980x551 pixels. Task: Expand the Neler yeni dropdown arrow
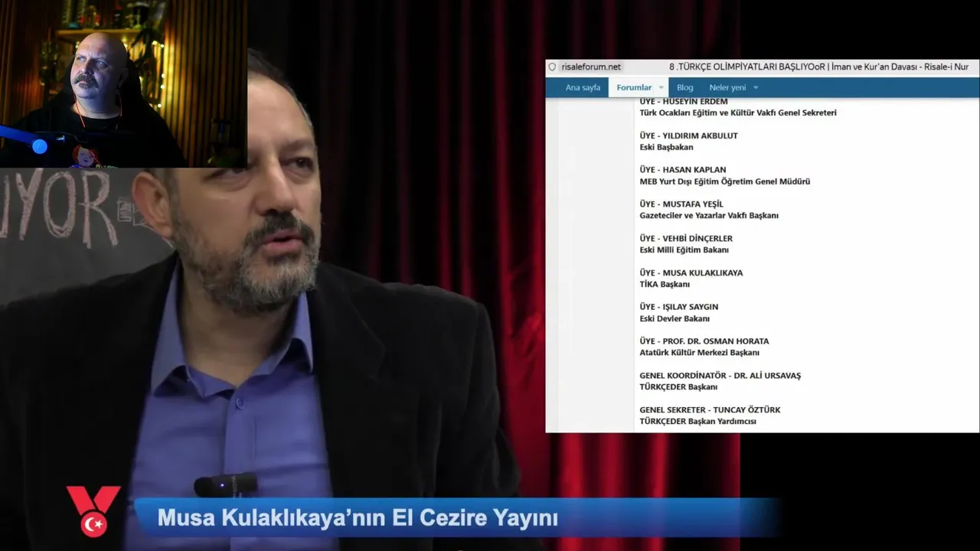pos(756,87)
